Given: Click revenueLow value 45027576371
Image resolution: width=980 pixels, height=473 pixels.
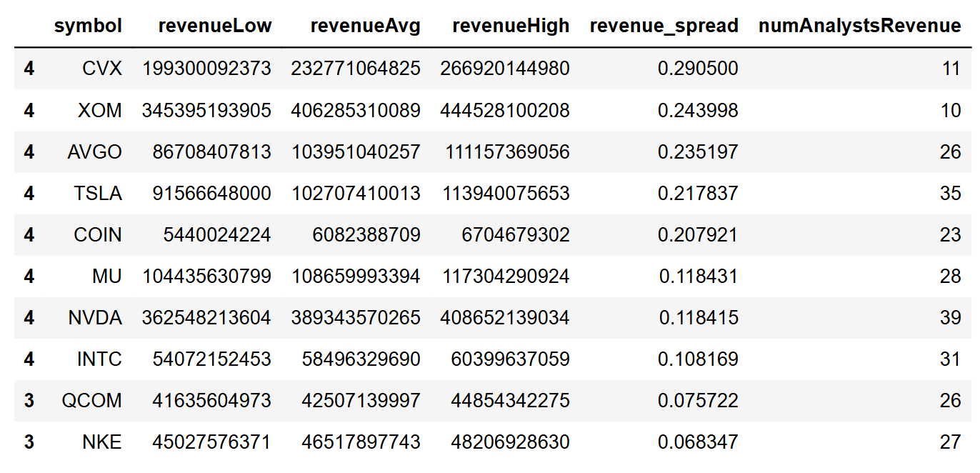Looking at the screenshot, I should 212,442.
